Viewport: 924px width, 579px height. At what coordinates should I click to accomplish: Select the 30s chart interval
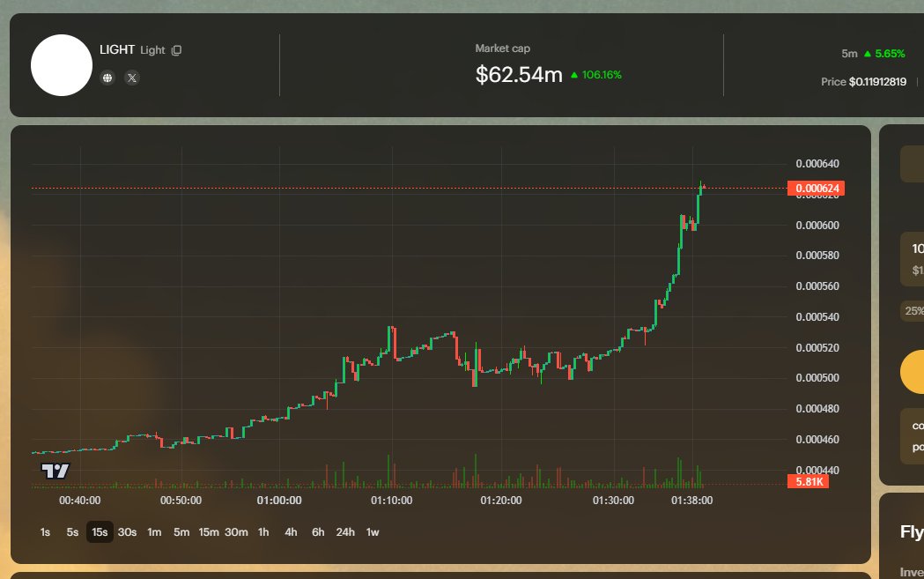127,531
